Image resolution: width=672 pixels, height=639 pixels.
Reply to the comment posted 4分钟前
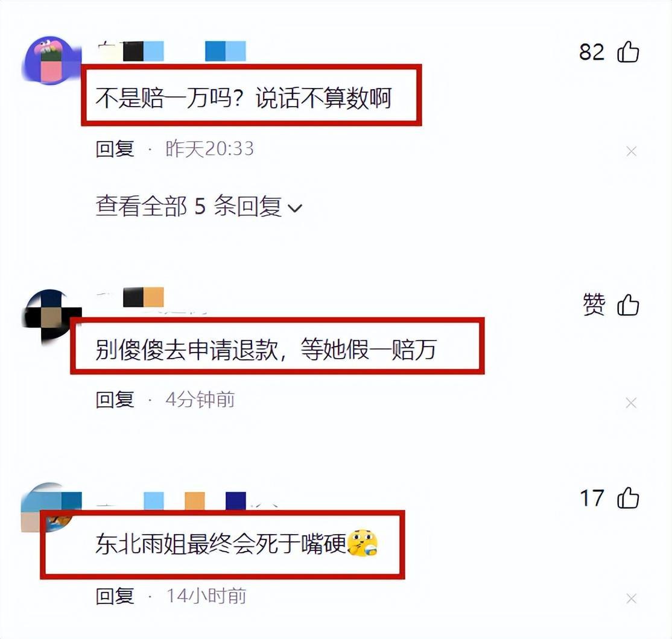pos(115,400)
